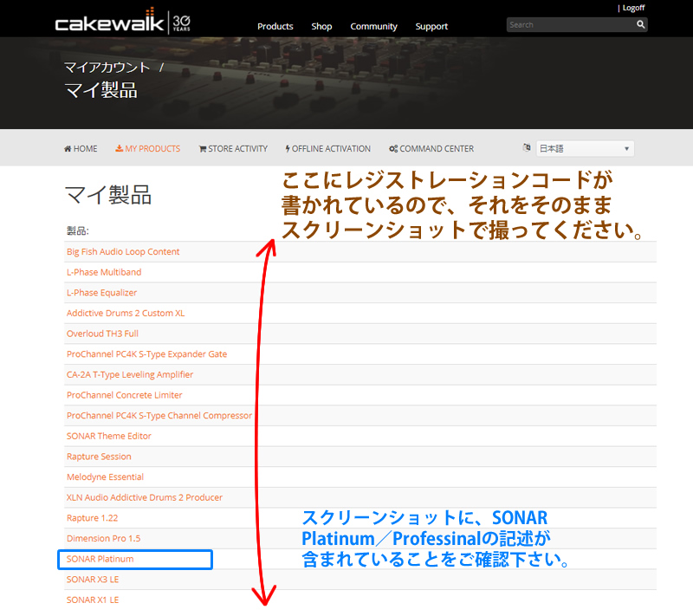Click the lightning icon beside OFFLINE ACTIVATION

pos(288,149)
